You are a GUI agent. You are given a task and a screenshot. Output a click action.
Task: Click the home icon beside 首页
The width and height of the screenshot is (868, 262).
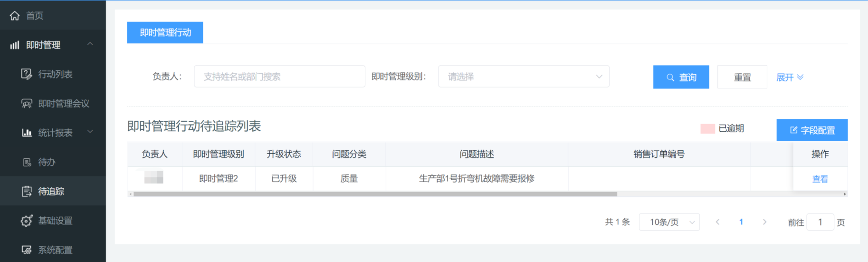tap(15, 16)
